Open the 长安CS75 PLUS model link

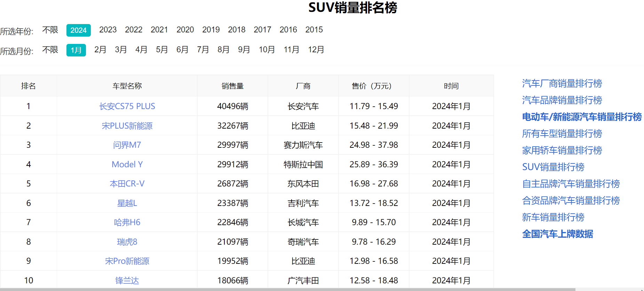tap(127, 106)
